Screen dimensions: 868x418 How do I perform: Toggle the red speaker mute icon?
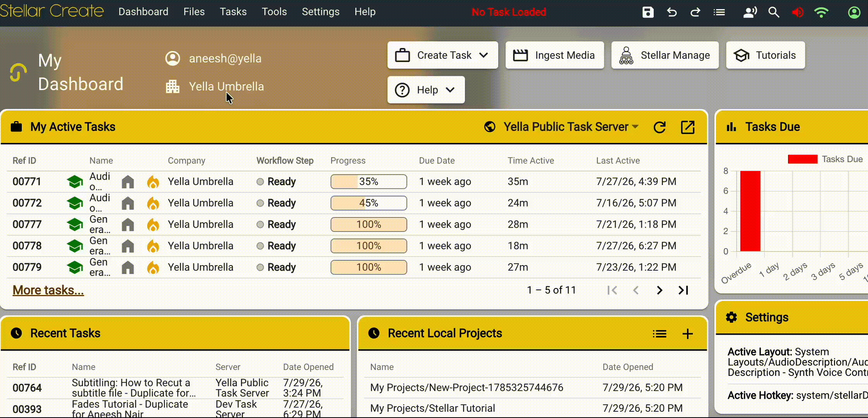797,12
